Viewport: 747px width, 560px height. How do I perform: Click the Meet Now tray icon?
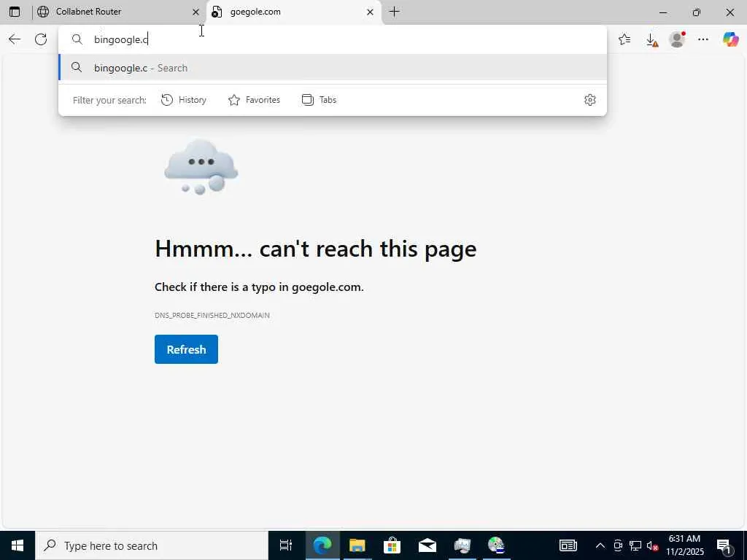point(618,545)
